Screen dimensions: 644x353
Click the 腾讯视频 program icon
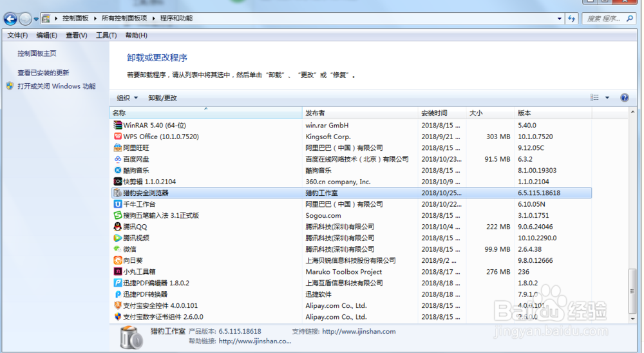click(x=118, y=238)
